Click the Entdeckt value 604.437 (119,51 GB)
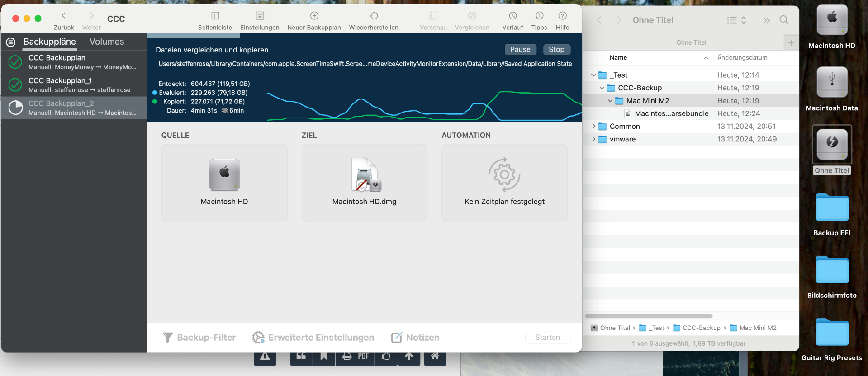This screenshot has width=868, height=376. 220,84
